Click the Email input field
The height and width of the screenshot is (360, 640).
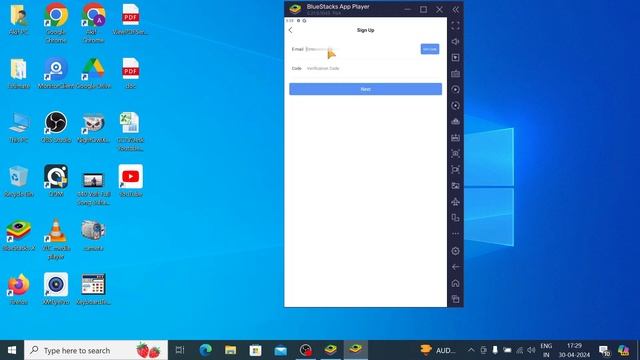tap(361, 49)
